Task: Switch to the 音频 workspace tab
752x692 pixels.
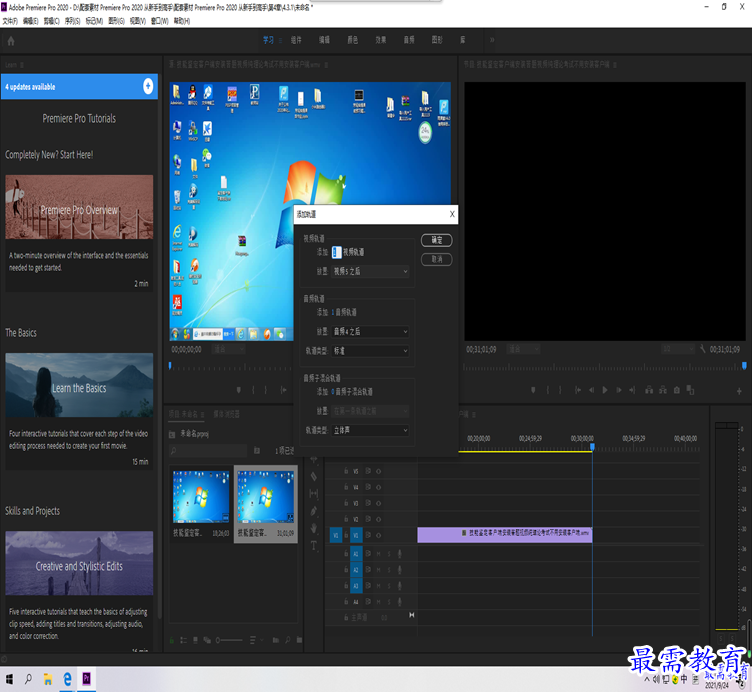Action: tap(409, 40)
